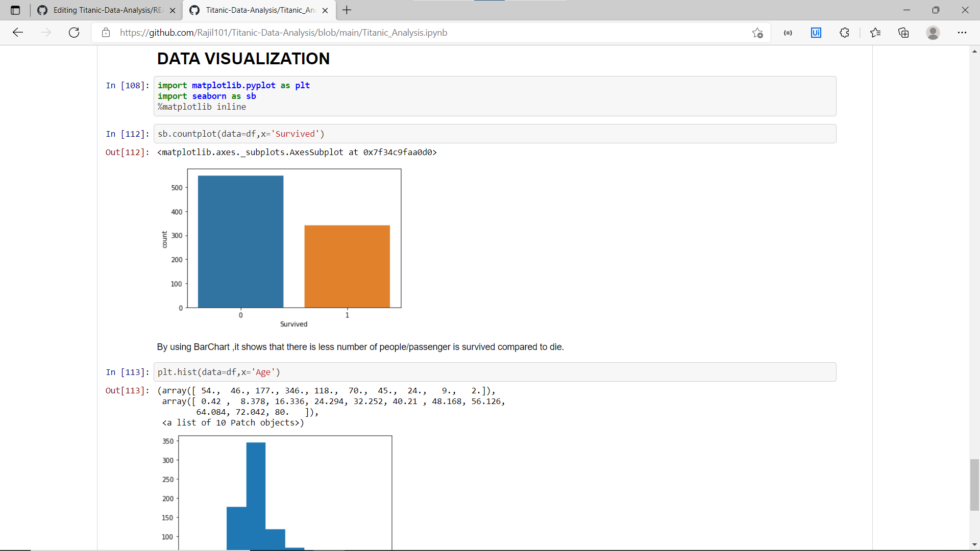
Task: Open the Extensions puzzle icon
Action: (844, 33)
